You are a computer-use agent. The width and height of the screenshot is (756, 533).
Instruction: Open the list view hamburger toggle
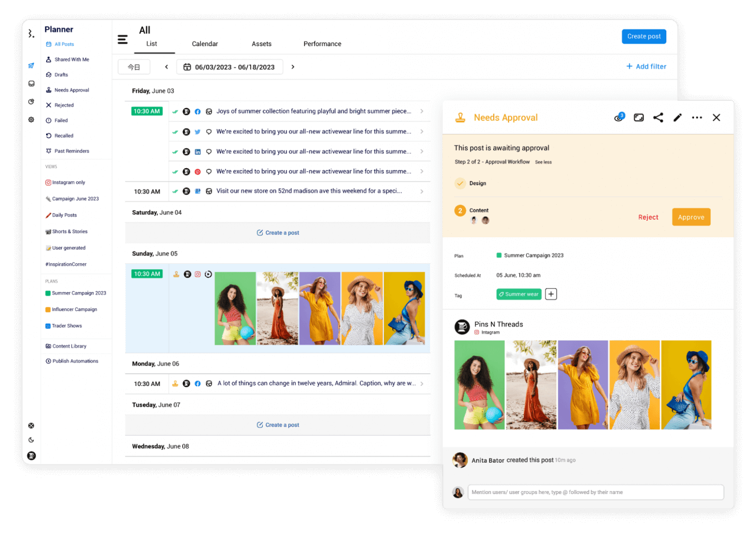pos(122,40)
